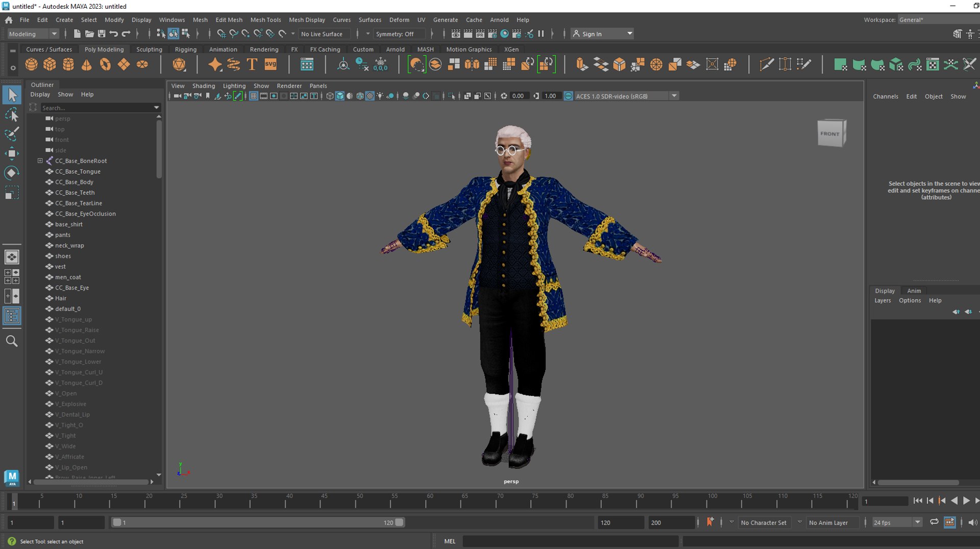Image resolution: width=980 pixels, height=549 pixels.
Task: Toggle textured display in viewport
Action: pos(370,96)
